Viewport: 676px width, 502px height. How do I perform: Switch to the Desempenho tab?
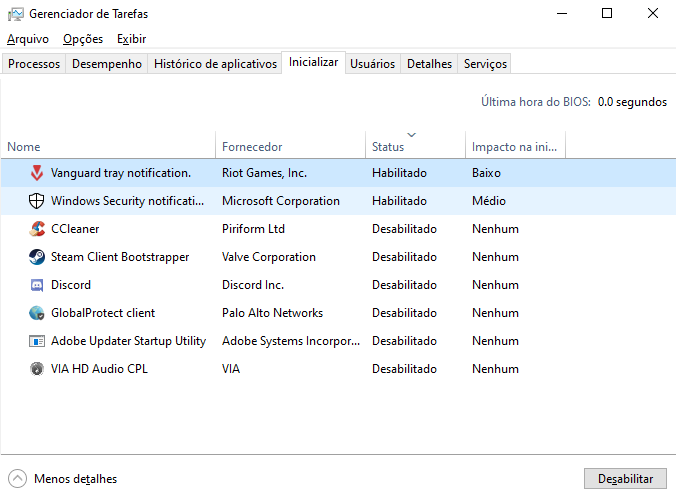pos(107,64)
